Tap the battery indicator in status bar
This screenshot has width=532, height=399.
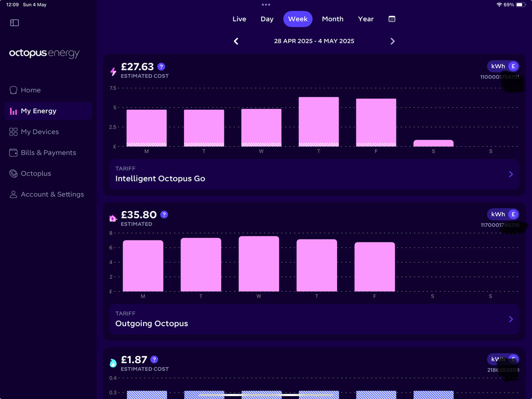click(x=521, y=5)
